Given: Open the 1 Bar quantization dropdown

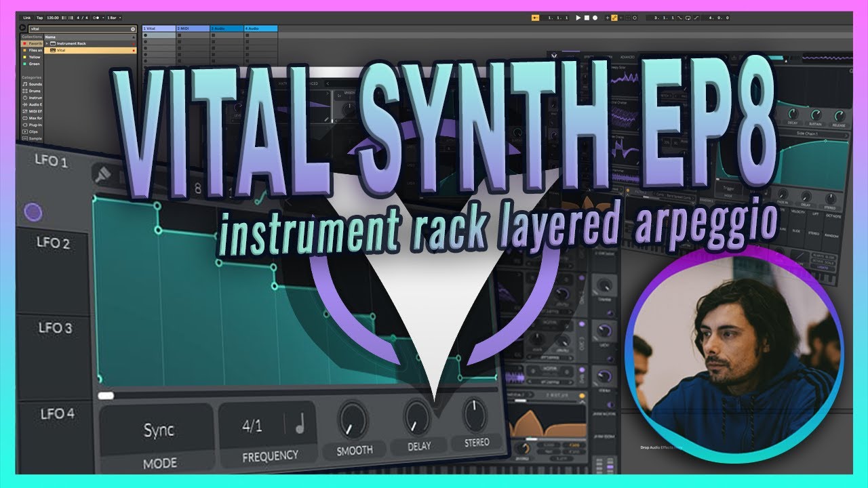Looking at the screenshot, I should tap(114, 18).
